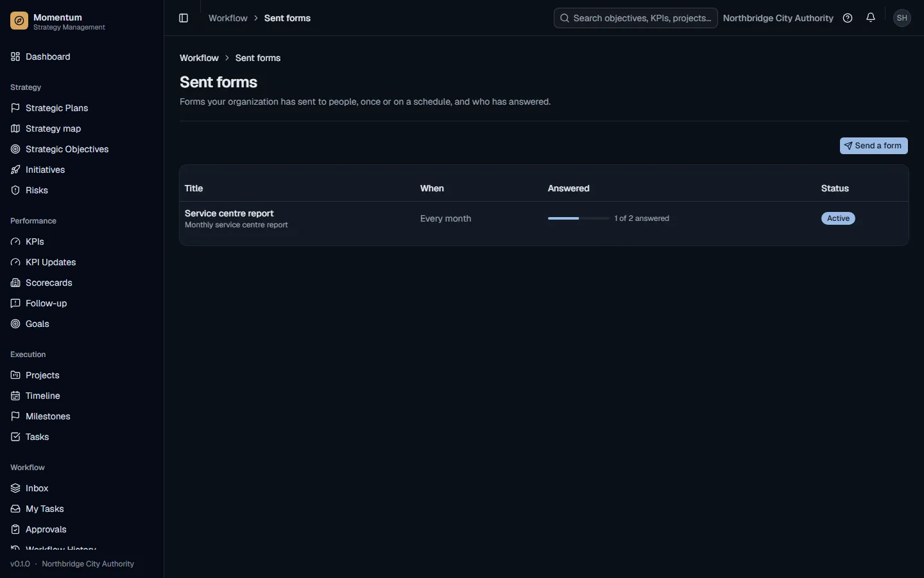Open Follow-up in the sidebar

coord(81,303)
